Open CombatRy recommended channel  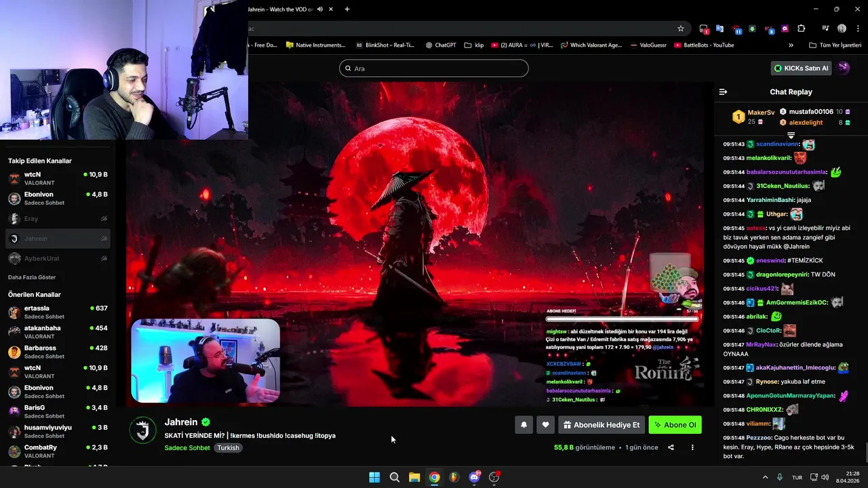pyautogui.click(x=58, y=451)
